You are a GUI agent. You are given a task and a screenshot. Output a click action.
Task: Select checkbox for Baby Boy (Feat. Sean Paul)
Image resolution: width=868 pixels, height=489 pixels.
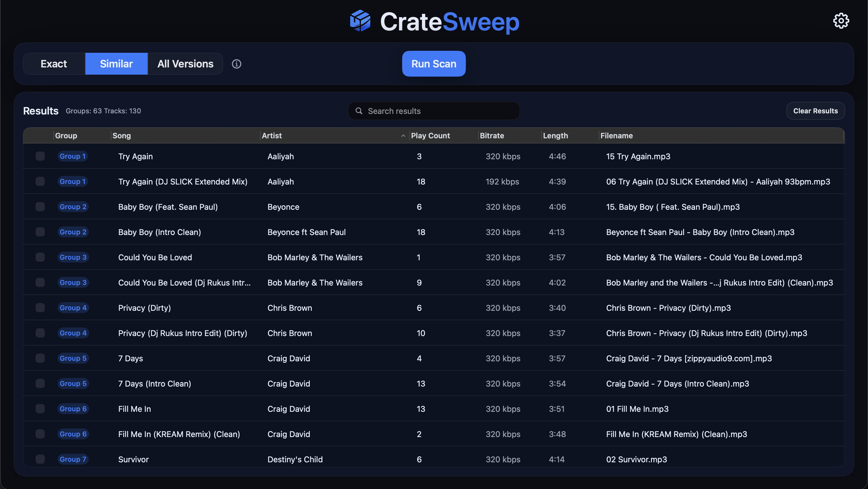click(40, 206)
